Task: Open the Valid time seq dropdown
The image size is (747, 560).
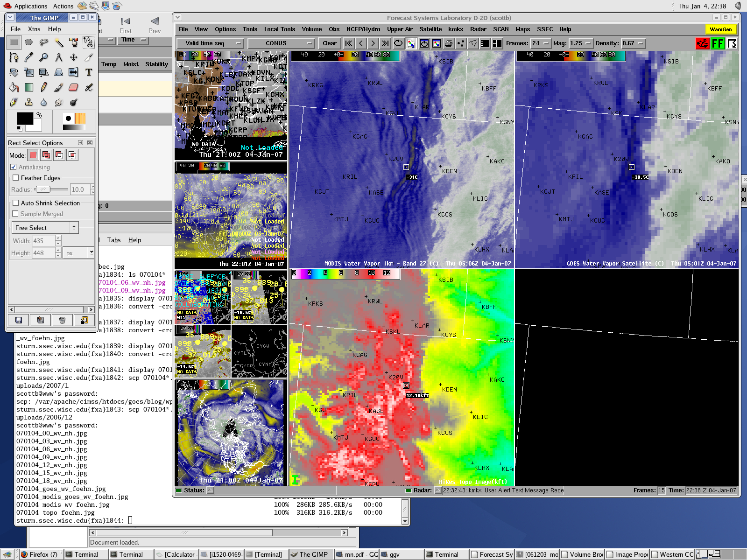Action: (x=211, y=43)
